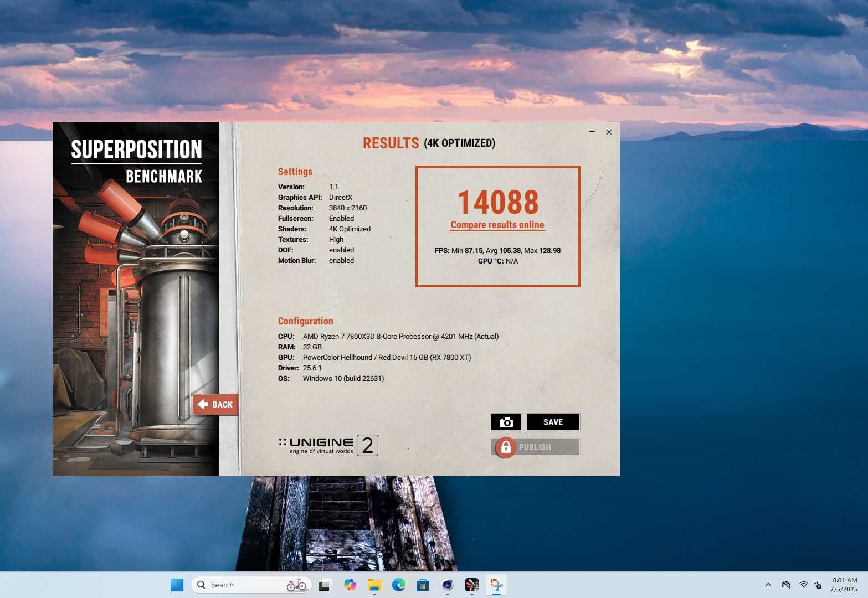This screenshot has height=598, width=868.
Task: Click the Shaders 4K Optimized value
Action: (x=350, y=229)
